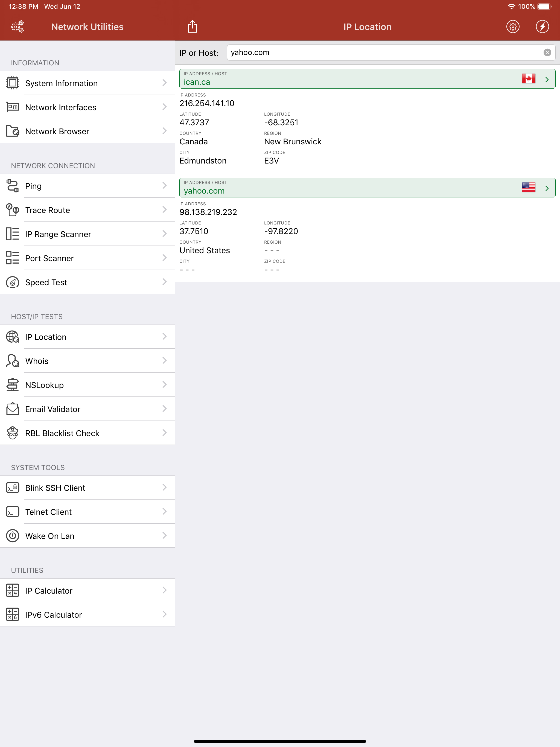560x747 pixels.
Task: Expand the ican.ca result details chevron
Action: [x=547, y=79]
